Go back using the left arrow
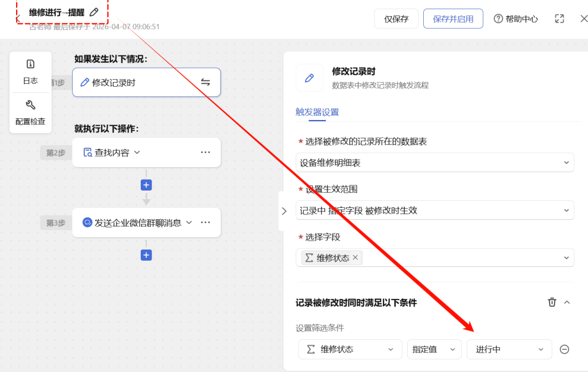This screenshot has height=372, width=588. point(18,19)
